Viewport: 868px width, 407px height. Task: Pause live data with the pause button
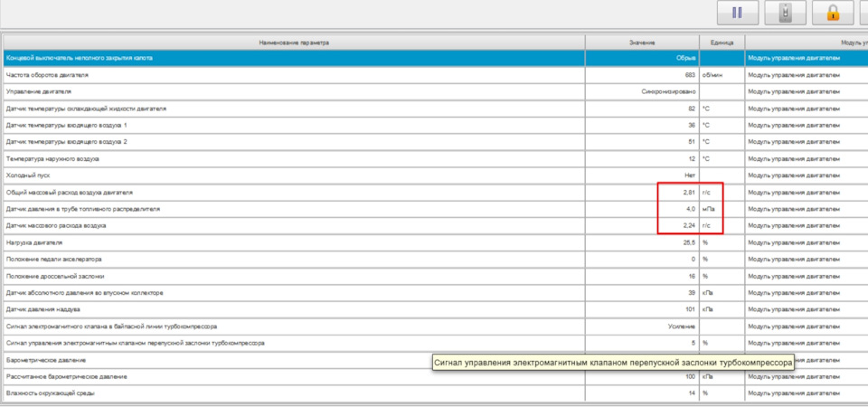point(738,13)
